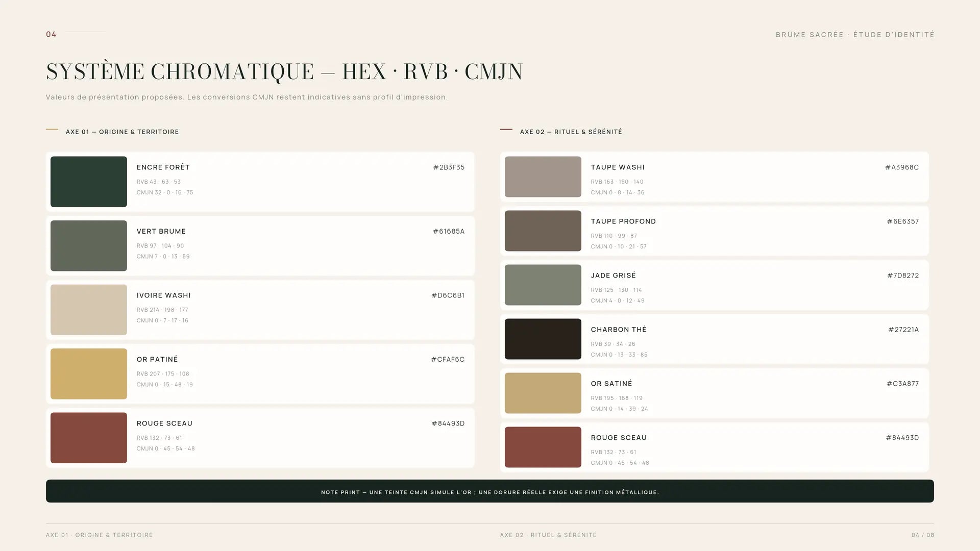Click the hex code #D6C6B1
The width and height of the screenshot is (980, 551).
pyautogui.click(x=448, y=295)
